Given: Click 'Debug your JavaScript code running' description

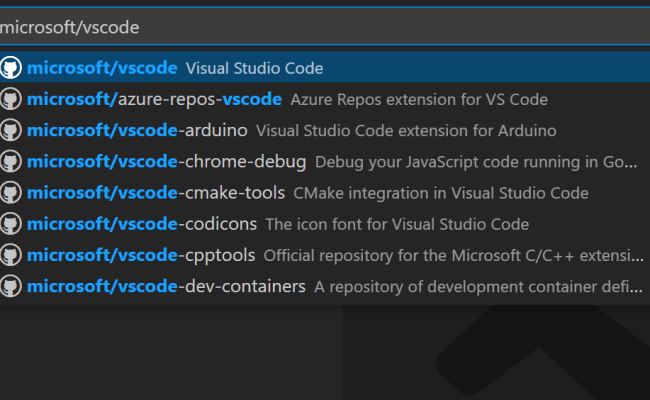Looking at the screenshot, I should click(476, 162).
